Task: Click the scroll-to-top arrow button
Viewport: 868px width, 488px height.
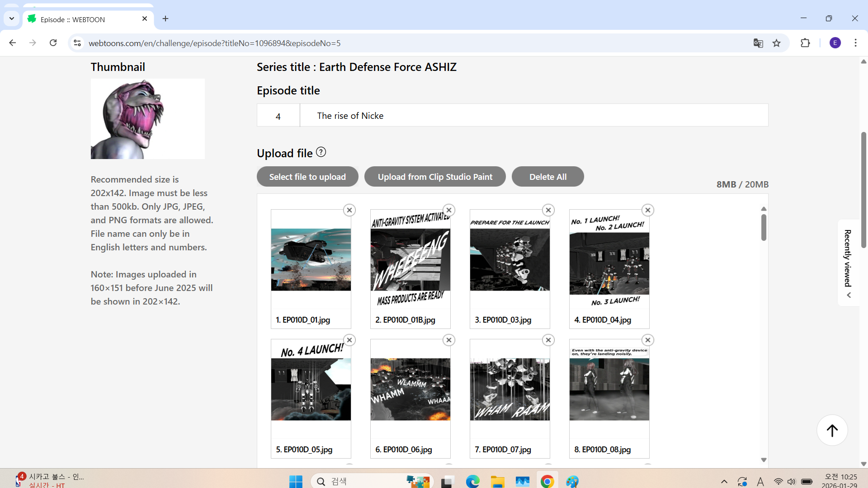Action: pyautogui.click(x=832, y=430)
